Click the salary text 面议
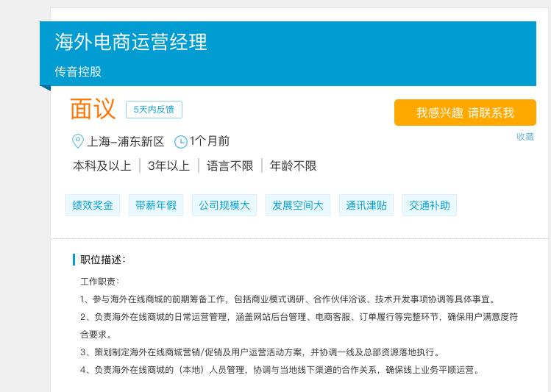551x392 pixels. coord(93,109)
